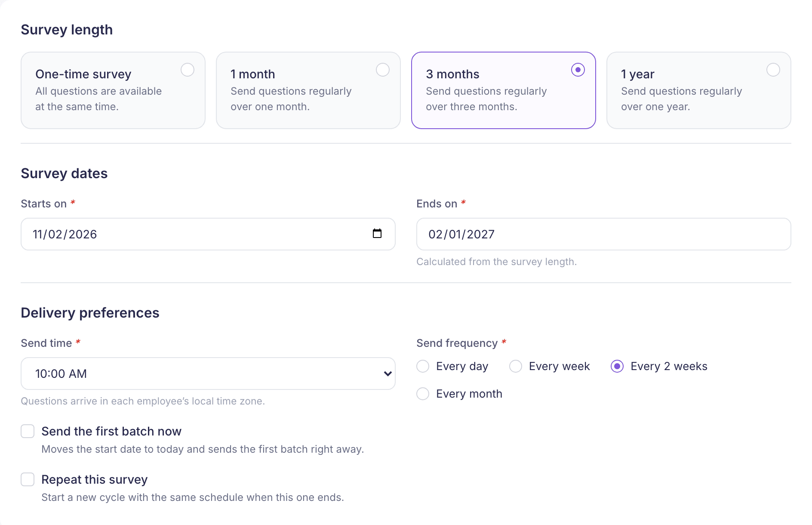This screenshot has height=525, width=812.
Task: Choose Every month send frequency
Action: 423,394
